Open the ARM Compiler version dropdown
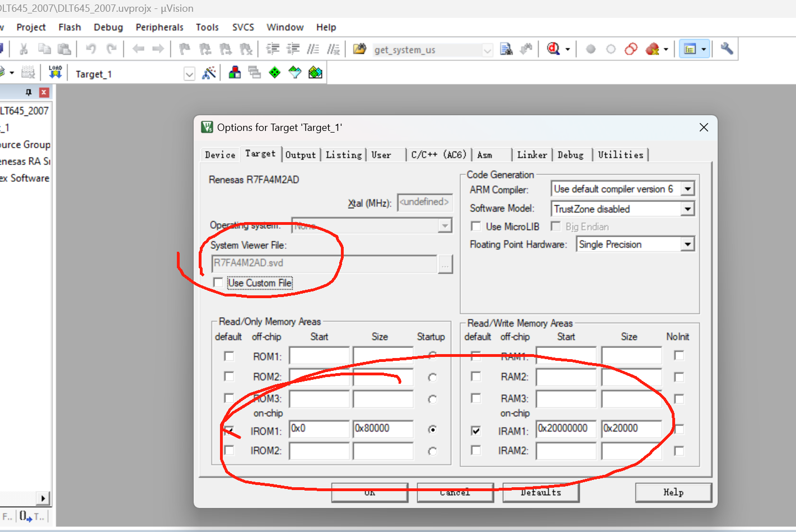 [687, 189]
